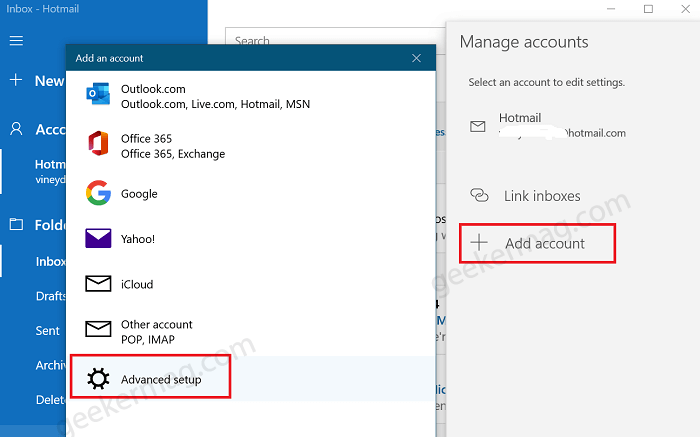Select the Outlook.com logo icon
The image size is (700, 437).
click(98, 94)
